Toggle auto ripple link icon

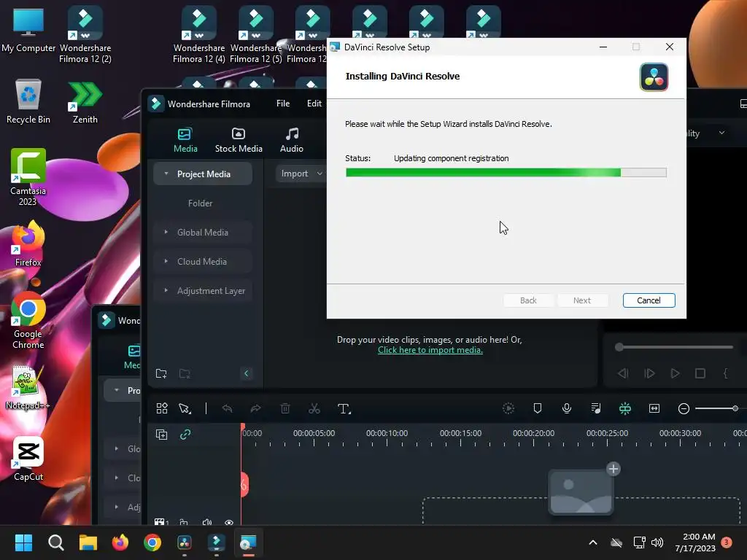(185, 435)
